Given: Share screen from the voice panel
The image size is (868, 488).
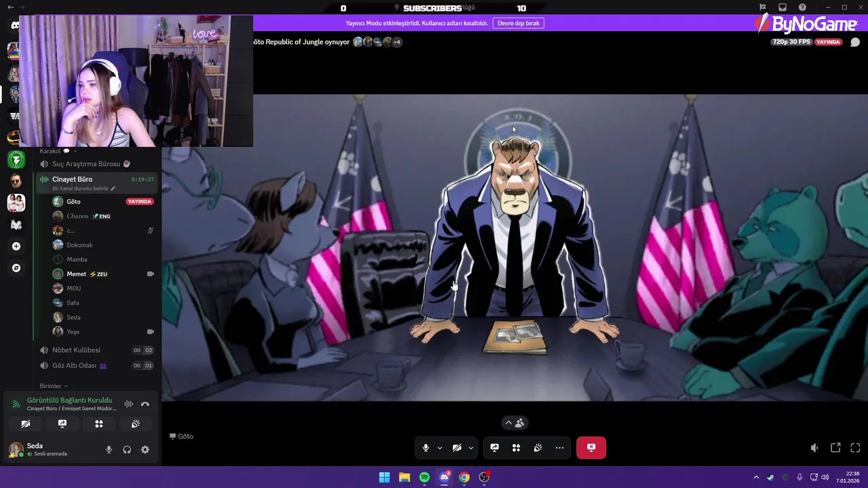Looking at the screenshot, I should tap(62, 424).
